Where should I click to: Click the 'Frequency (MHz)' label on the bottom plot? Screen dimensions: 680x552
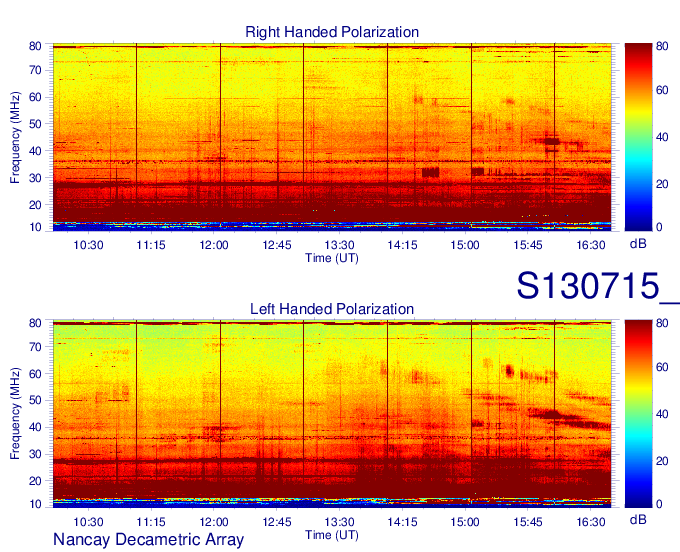[x=15, y=414]
